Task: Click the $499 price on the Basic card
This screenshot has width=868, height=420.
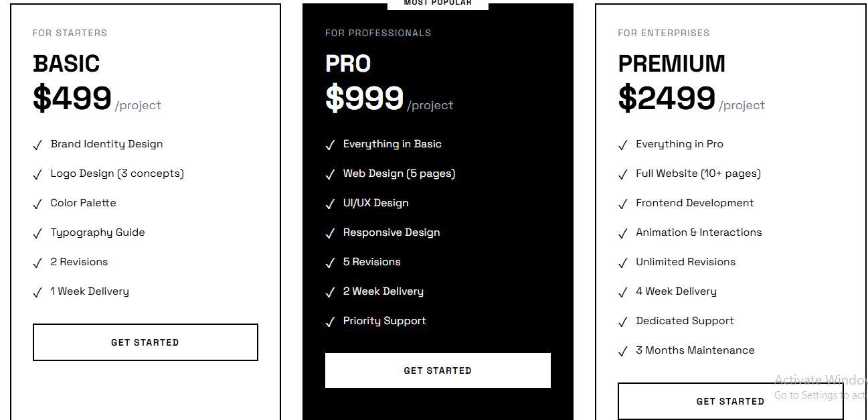Action: 72,98
